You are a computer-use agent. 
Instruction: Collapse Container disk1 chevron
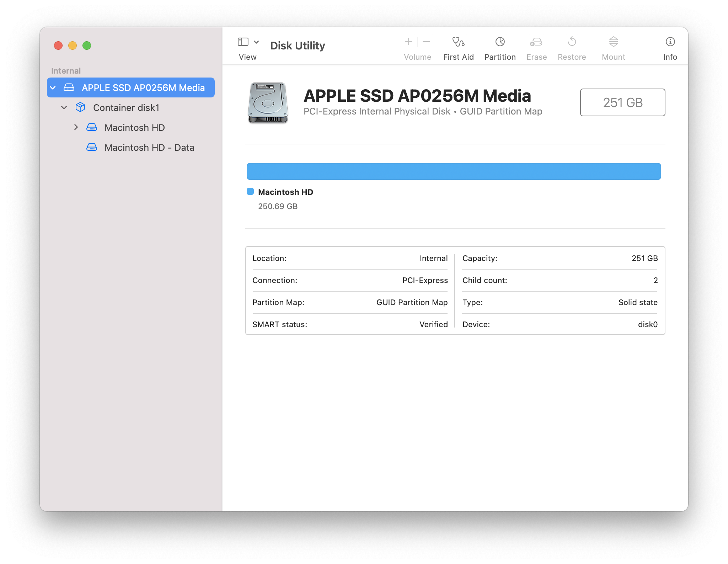pos(64,107)
